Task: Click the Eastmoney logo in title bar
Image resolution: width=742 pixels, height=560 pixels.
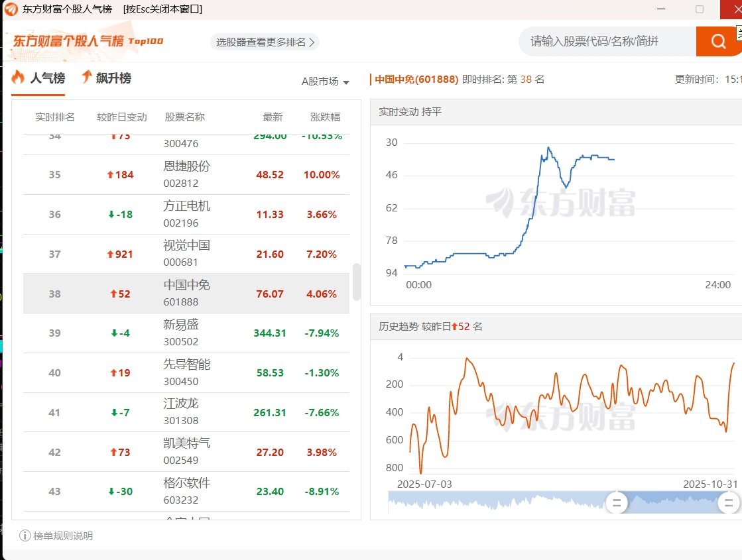Action: click(x=11, y=9)
